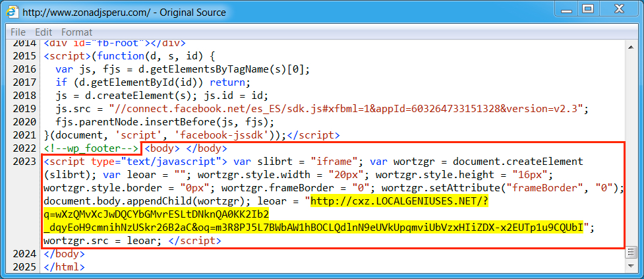The image size is (644, 279).
Task: Click line number 2018
Action: 24,96
